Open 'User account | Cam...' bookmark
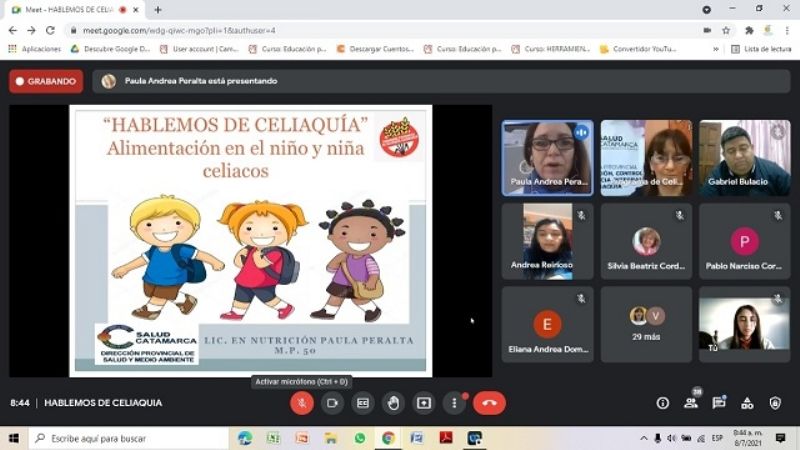 tap(199, 49)
